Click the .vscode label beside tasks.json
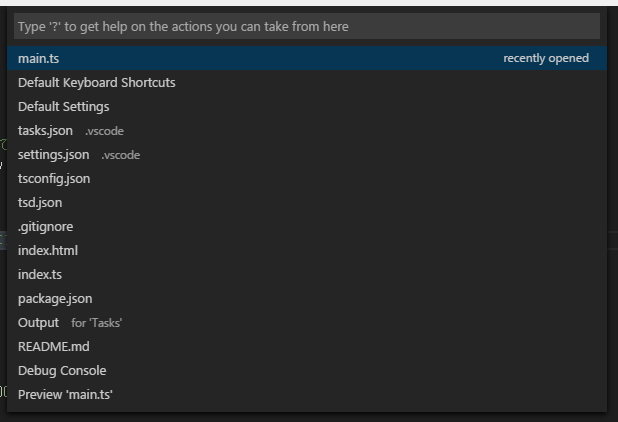The height and width of the screenshot is (422, 618). click(x=104, y=131)
